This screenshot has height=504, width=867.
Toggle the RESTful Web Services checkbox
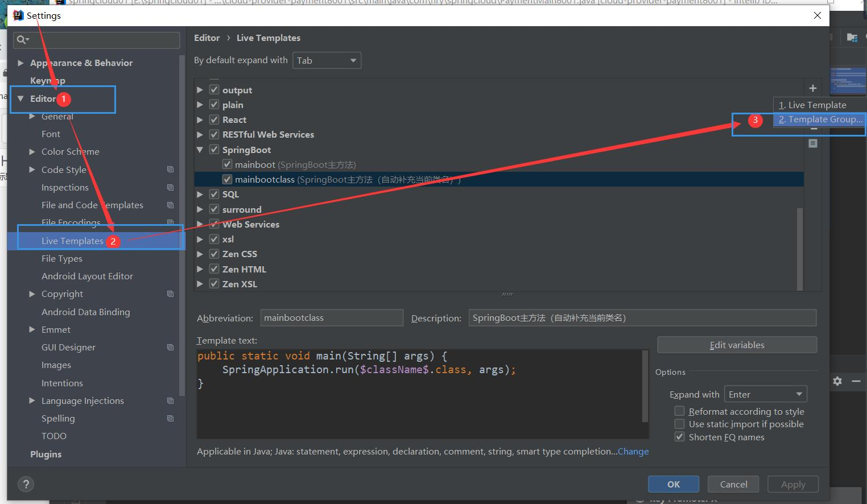[214, 134]
